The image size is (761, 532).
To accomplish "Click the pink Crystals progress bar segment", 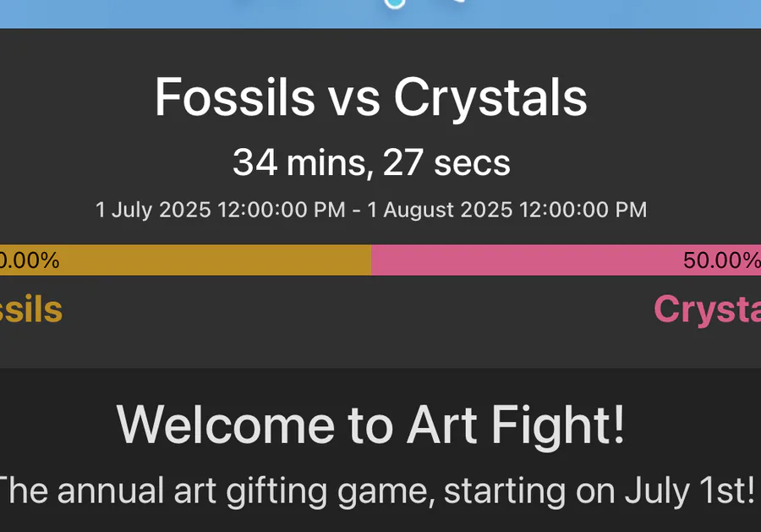I will (566, 261).
